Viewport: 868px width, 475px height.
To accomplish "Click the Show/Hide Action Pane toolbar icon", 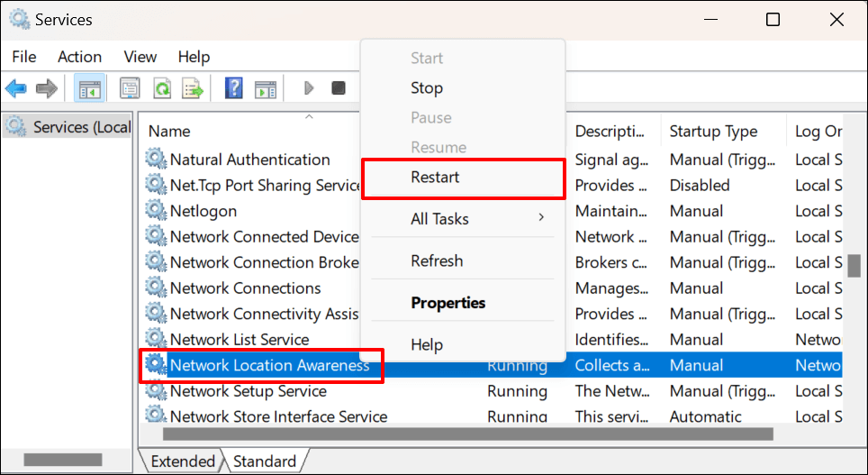I will tap(265, 88).
